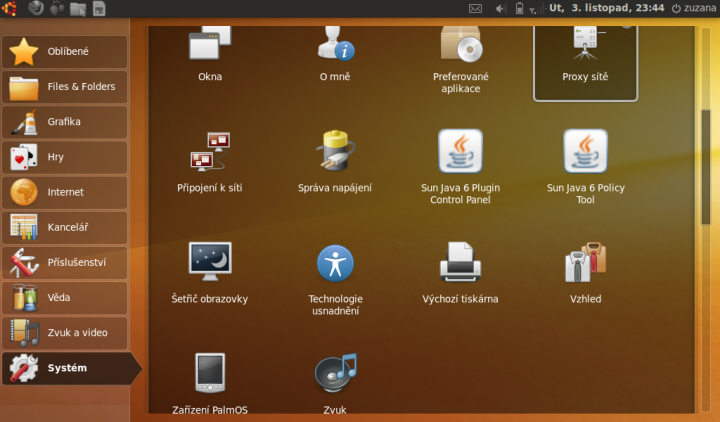Select the Internet category
The height and width of the screenshot is (422, 720).
64,192
